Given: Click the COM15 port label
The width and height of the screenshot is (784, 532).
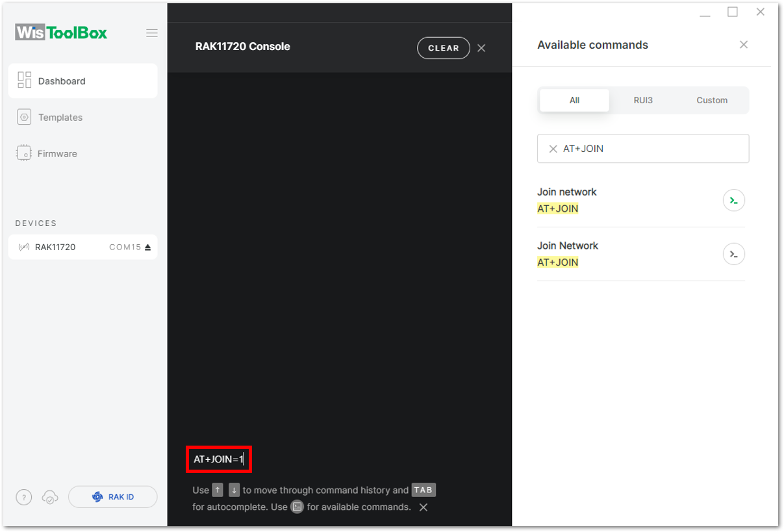Looking at the screenshot, I should point(125,247).
